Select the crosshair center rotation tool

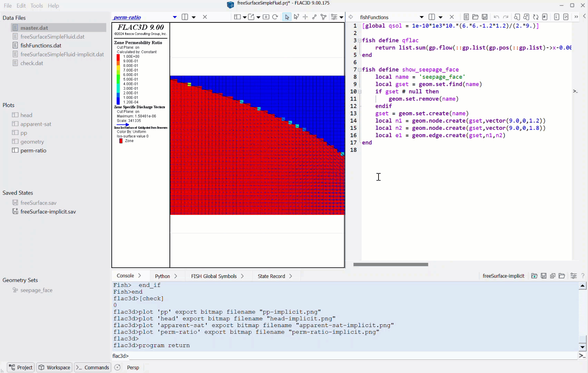[305, 17]
